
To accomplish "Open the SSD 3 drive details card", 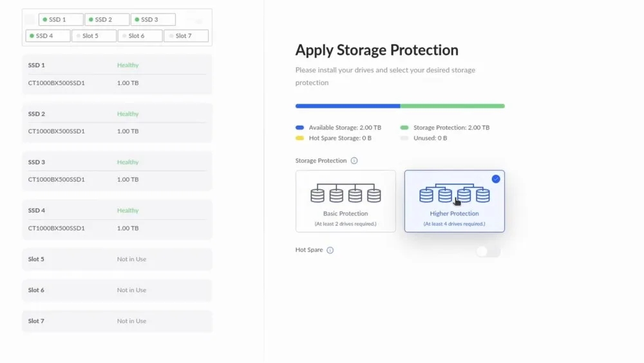I will pyautogui.click(x=117, y=171).
